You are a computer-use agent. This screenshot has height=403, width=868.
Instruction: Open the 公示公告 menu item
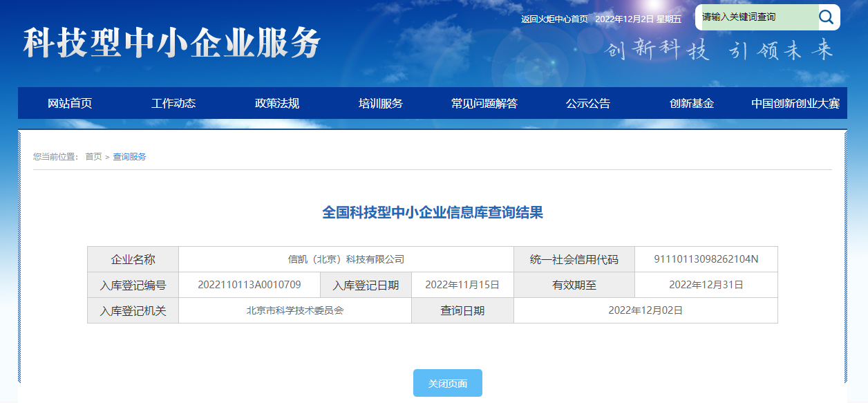coord(588,103)
